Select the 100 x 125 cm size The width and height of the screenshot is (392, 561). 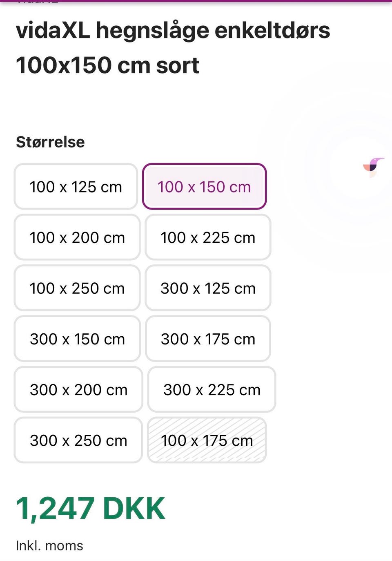[76, 187]
